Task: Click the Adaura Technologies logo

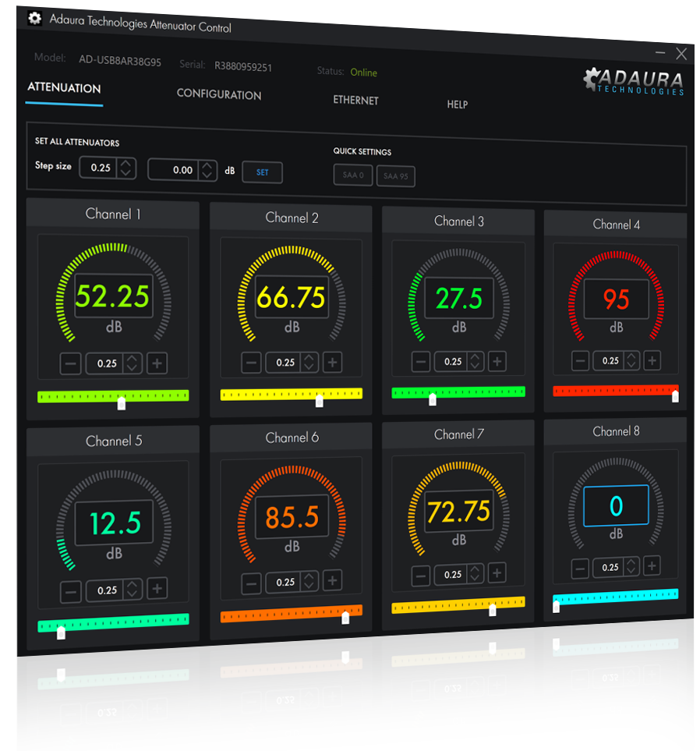Action: point(633,81)
